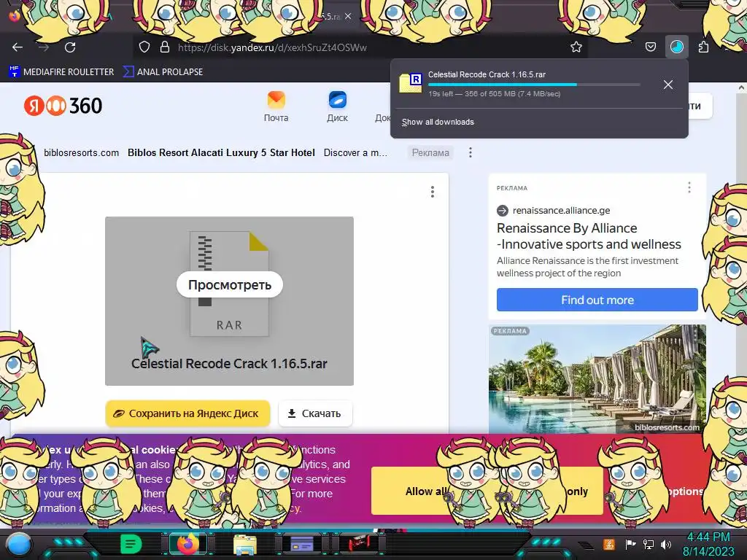Open the purple window app in taskbar
The height and width of the screenshot is (560, 747).
301,544
